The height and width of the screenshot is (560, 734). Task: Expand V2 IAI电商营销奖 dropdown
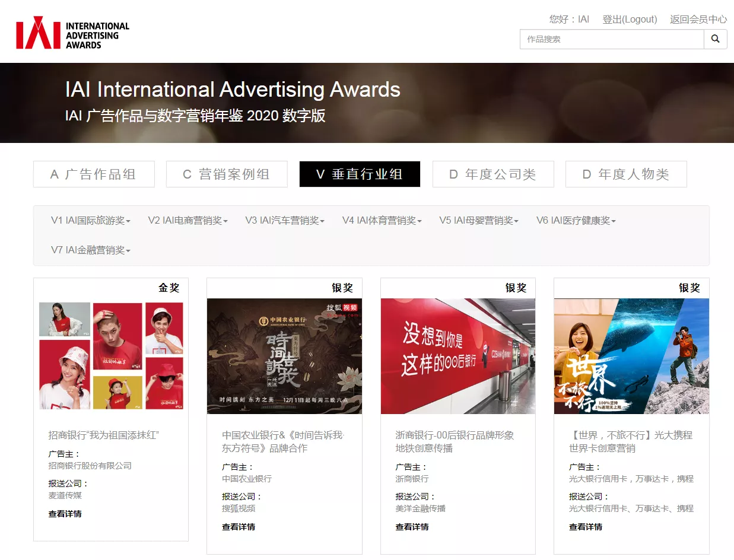coord(188,221)
